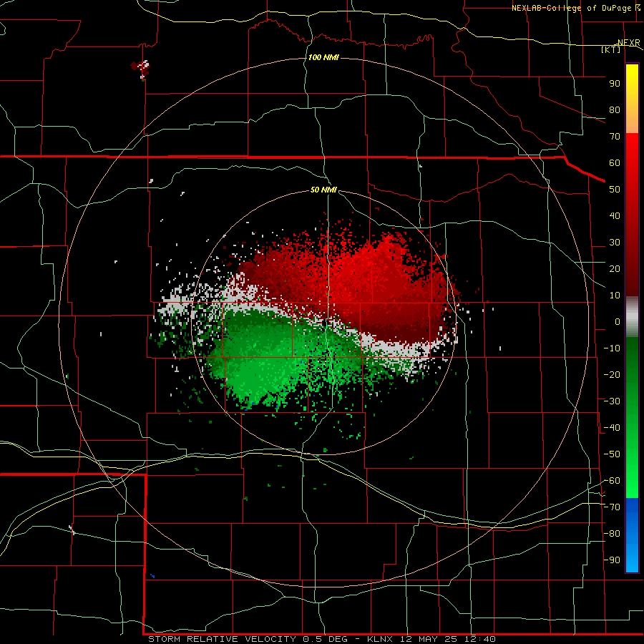Viewport: 644px width, 644px height.
Task: Click the "50 NMI" range ring label
Action: (323, 190)
